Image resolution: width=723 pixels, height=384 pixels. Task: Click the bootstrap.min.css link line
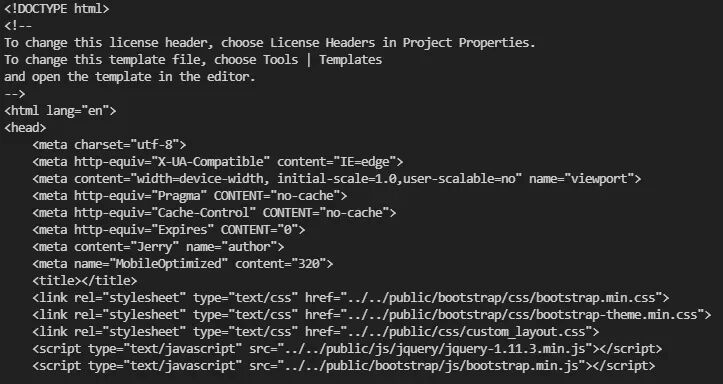[x=350, y=298]
